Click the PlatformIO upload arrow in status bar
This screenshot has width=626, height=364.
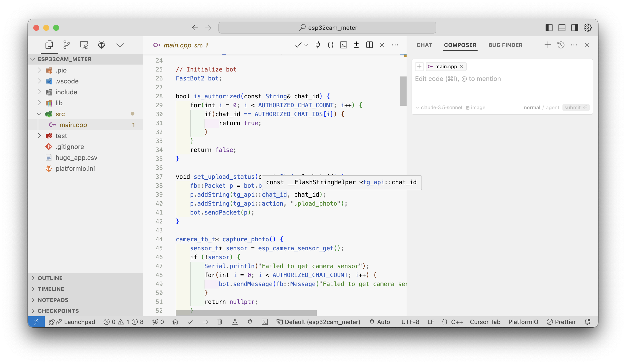point(205,322)
